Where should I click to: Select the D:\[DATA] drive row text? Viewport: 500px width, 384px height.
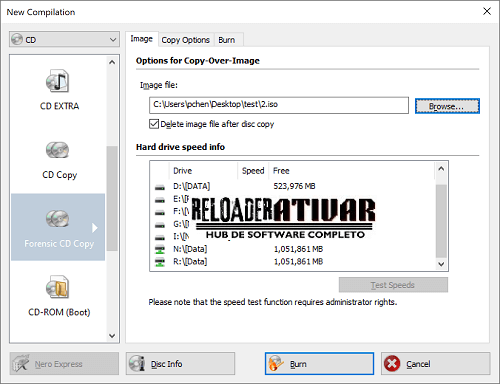click(191, 186)
